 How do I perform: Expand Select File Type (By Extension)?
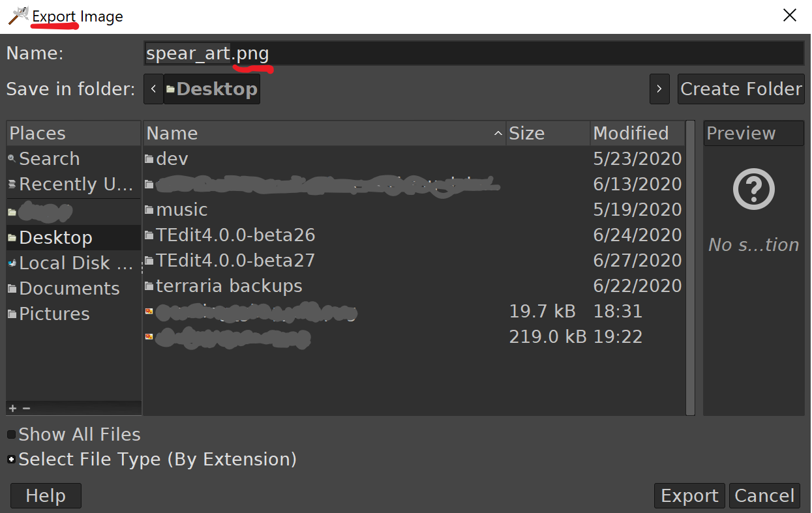pyautogui.click(x=12, y=460)
